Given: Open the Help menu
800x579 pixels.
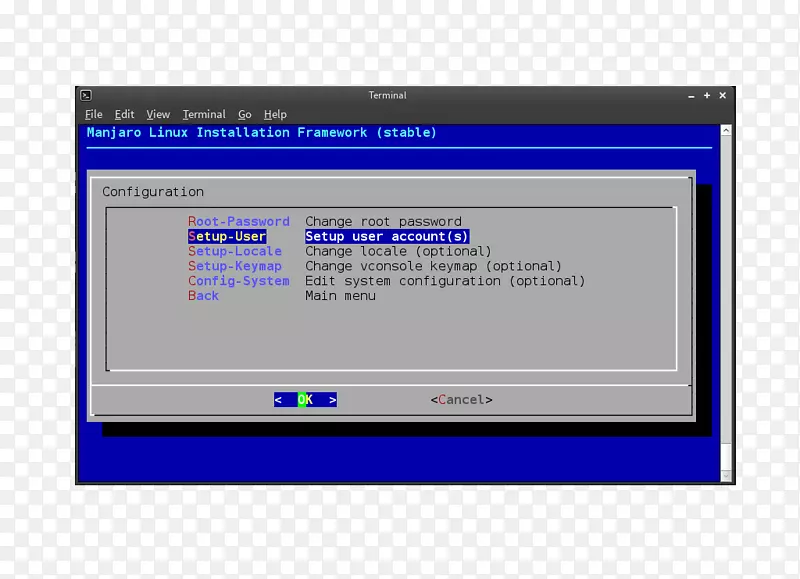Looking at the screenshot, I should click(275, 114).
